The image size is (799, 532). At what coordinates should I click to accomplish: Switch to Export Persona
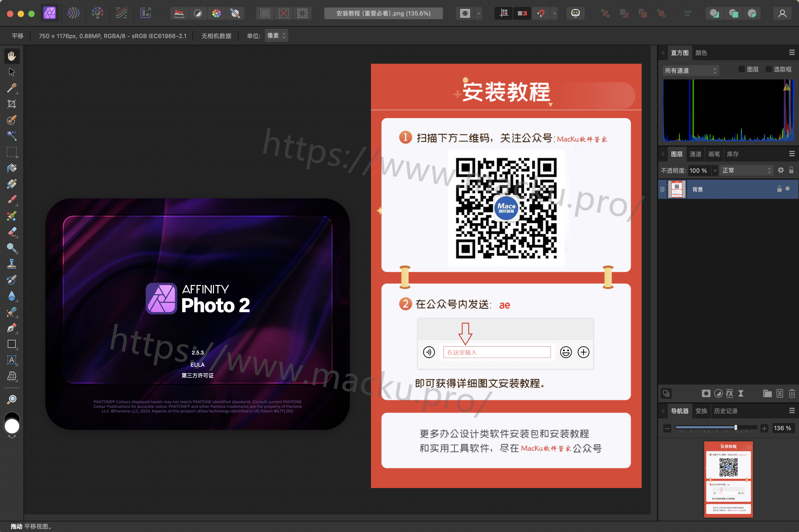tap(146, 13)
